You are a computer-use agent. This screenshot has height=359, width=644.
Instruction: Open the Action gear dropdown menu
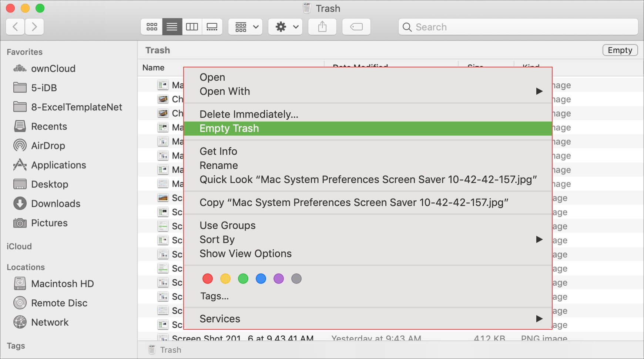click(x=285, y=27)
